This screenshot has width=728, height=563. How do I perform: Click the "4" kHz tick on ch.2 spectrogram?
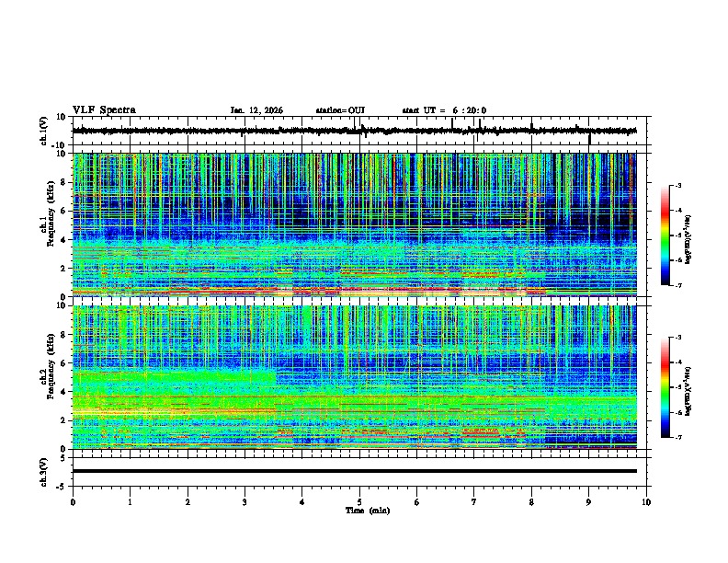coord(63,392)
